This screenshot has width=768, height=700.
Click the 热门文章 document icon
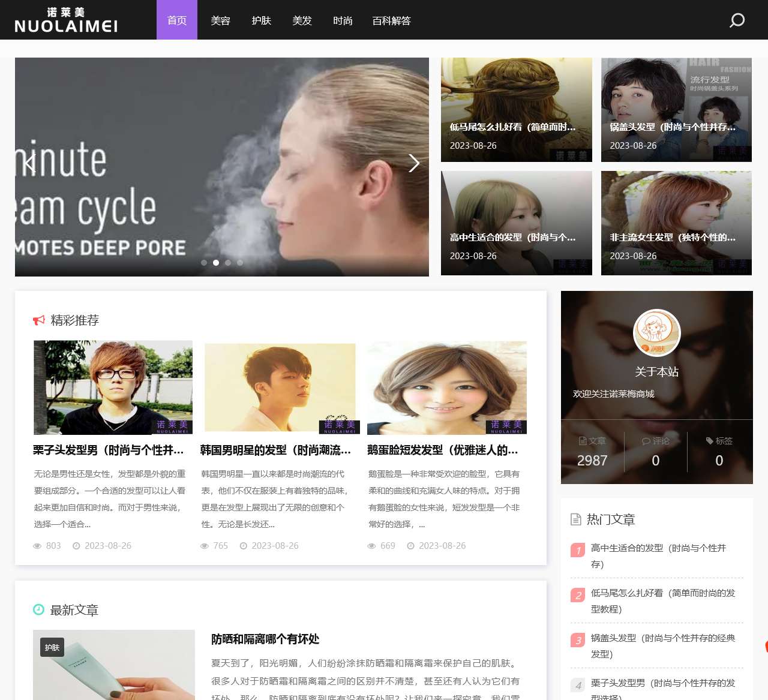pos(576,519)
